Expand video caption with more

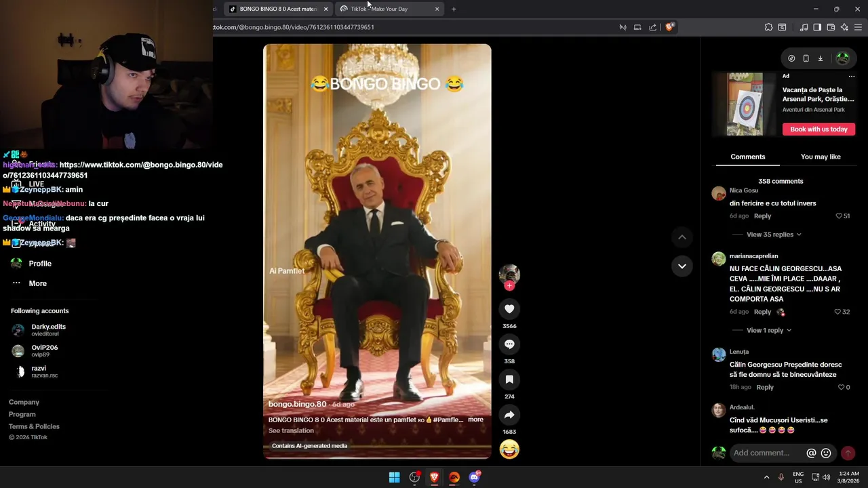pyautogui.click(x=475, y=420)
